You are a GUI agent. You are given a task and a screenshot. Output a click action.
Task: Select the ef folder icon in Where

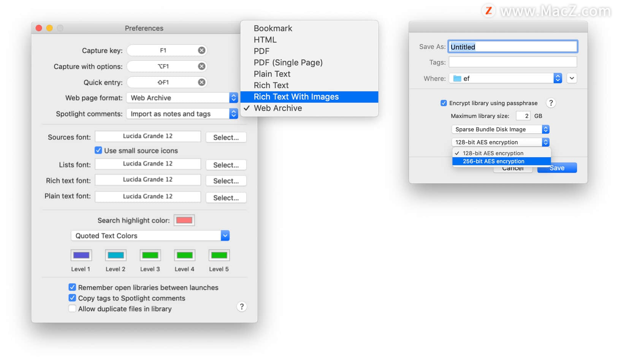point(457,78)
